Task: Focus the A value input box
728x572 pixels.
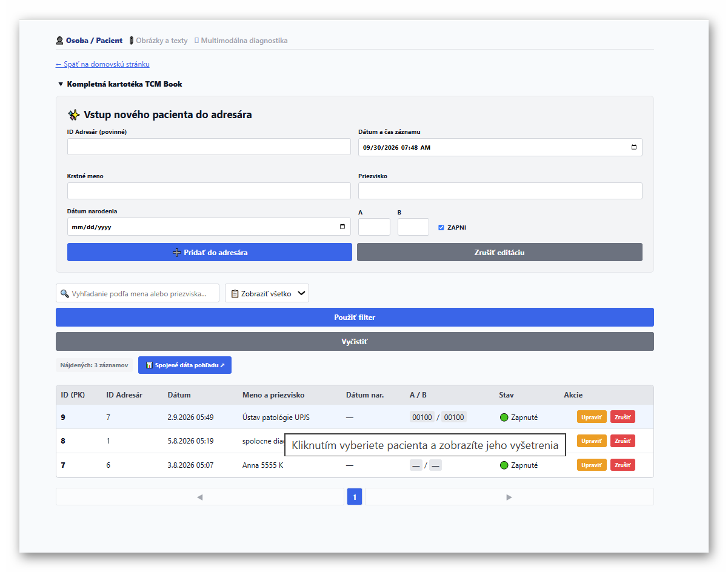Action: coord(374,227)
